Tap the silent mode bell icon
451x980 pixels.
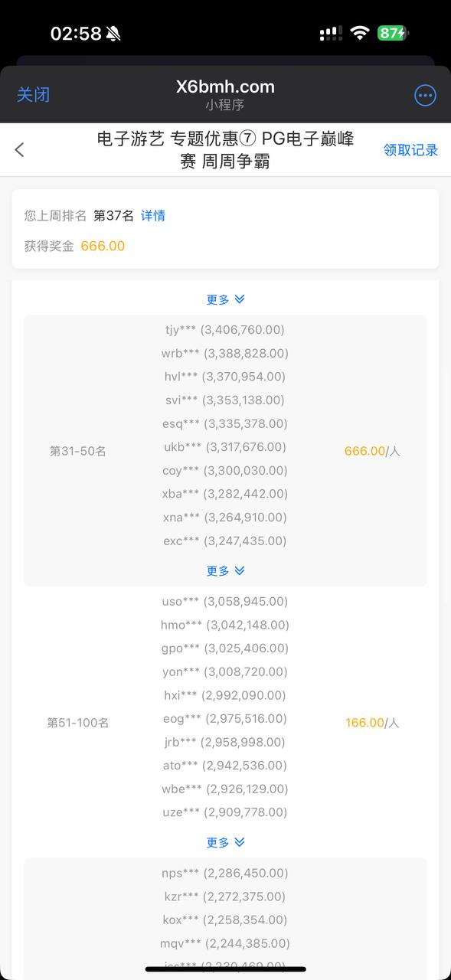113,34
